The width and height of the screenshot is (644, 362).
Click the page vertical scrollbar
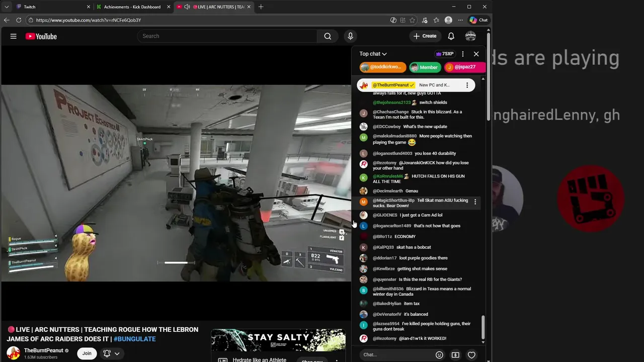coord(489,75)
